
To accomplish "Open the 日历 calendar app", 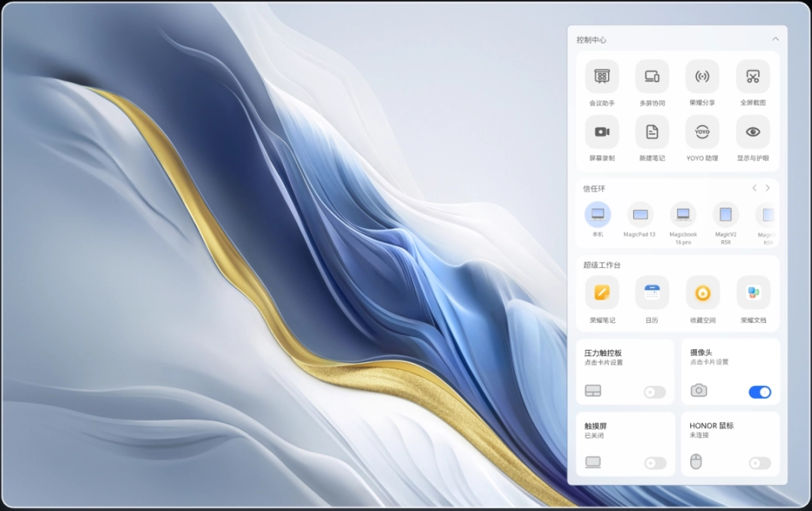I will 652,293.
